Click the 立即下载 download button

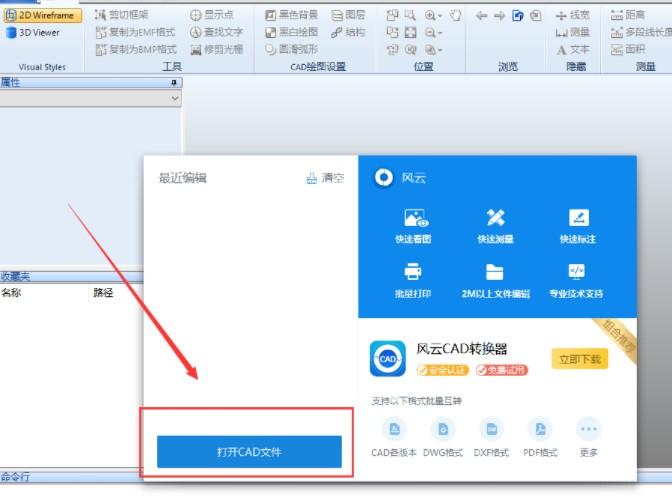pos(579,359)
